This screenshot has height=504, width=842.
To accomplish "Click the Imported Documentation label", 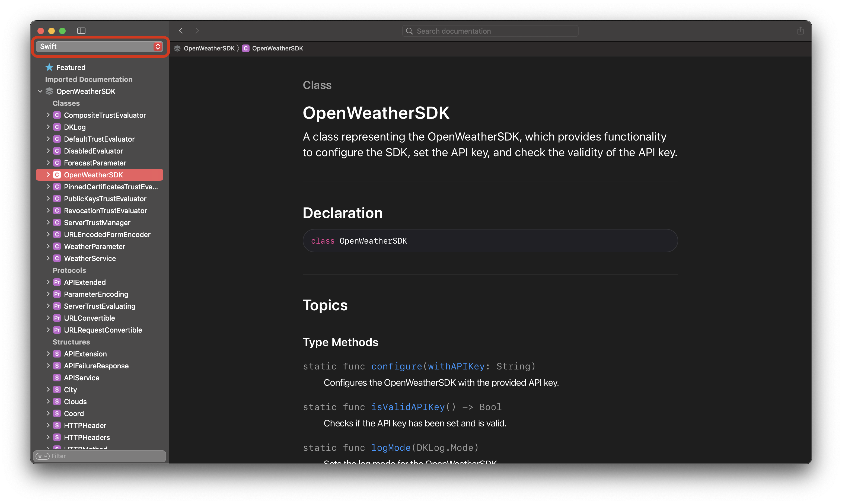I will [89, 79].
